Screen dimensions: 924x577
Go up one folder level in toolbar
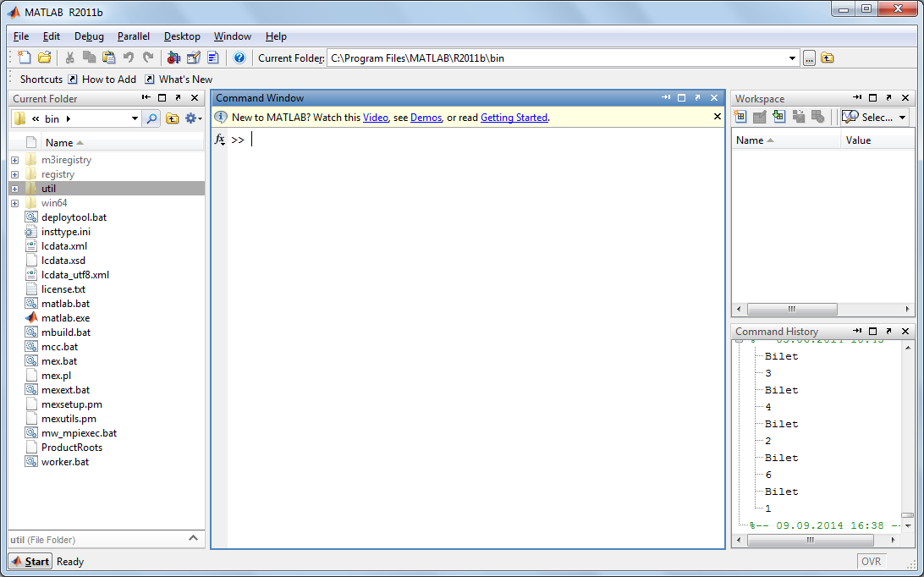(x=828, y=58)
